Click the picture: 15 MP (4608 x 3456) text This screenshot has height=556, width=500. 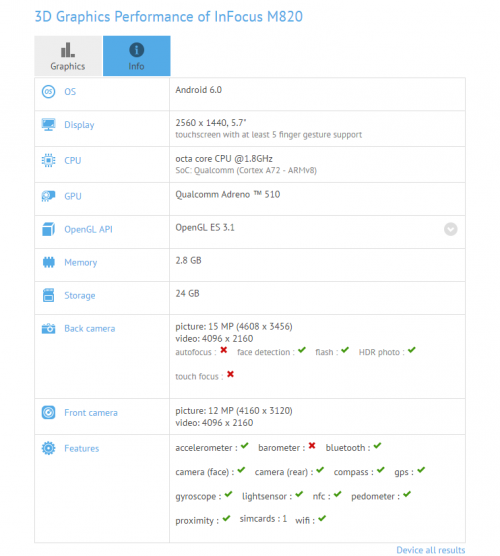[234, 327]
